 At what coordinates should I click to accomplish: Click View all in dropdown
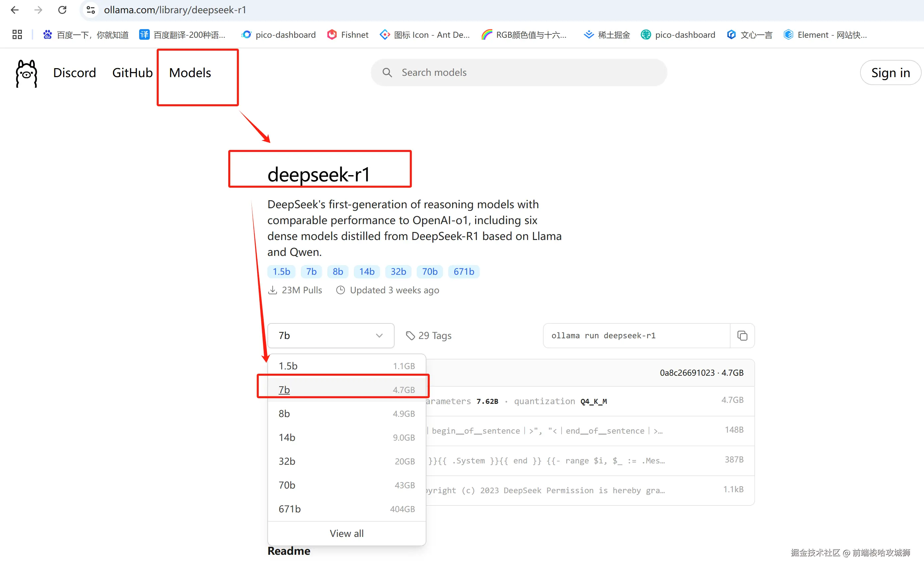tap(346, 533)
